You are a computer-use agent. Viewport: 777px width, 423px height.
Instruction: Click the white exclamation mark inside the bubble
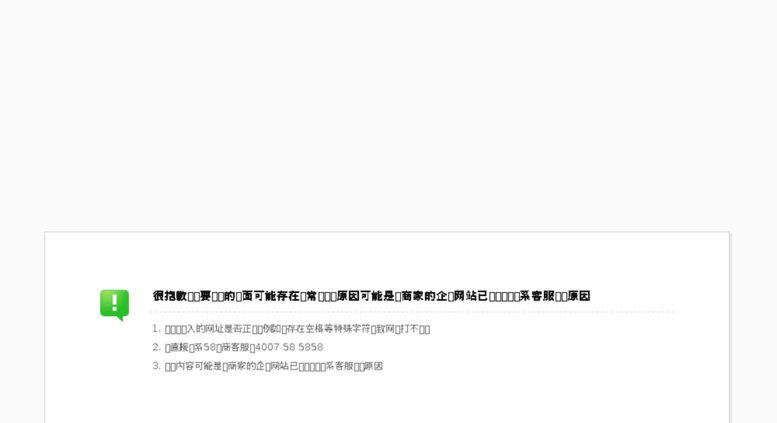tap(114, 302)
